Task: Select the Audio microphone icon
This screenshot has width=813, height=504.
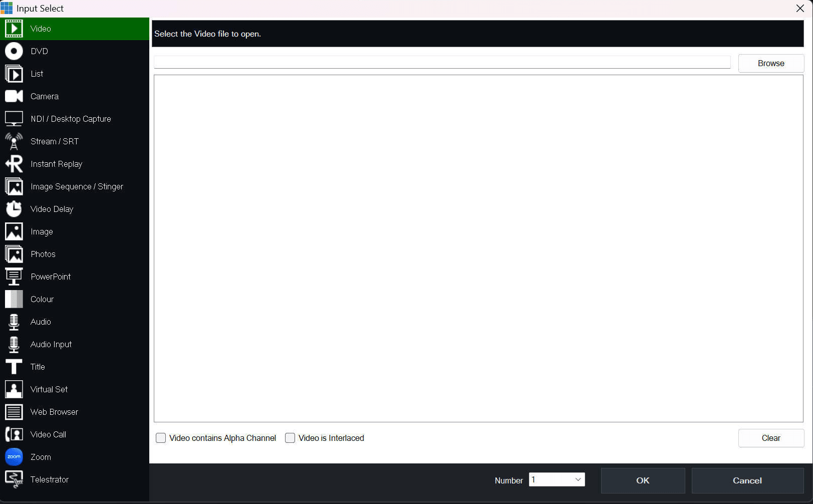Action: tap(14, 322)
